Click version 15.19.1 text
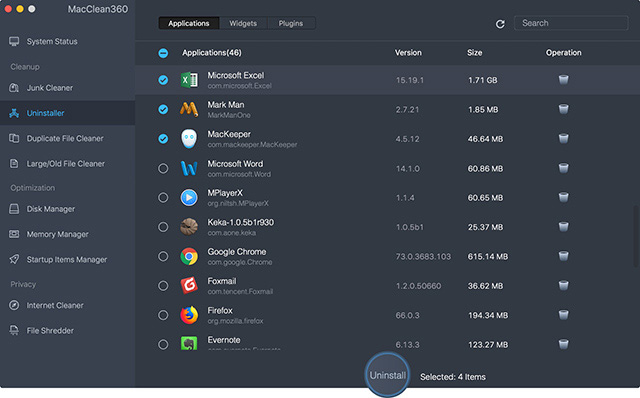640x398 pixels. tap(409, 80)
